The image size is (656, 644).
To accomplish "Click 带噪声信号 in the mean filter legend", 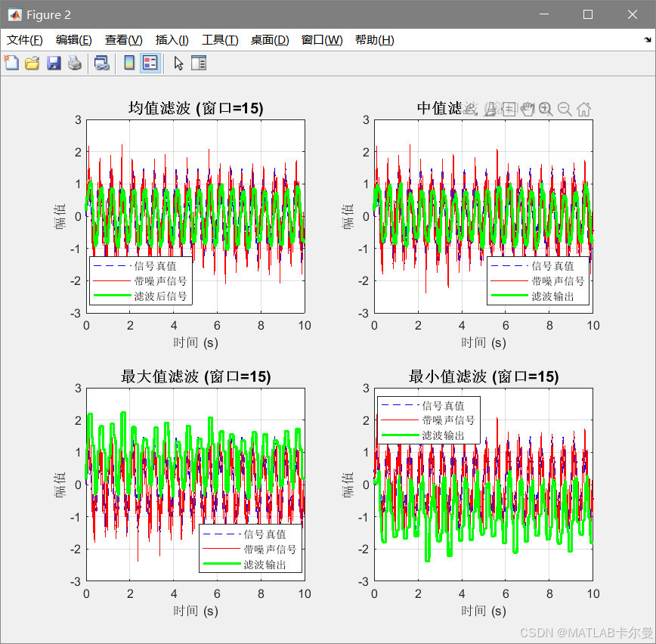I will click(x=160, y=281).
